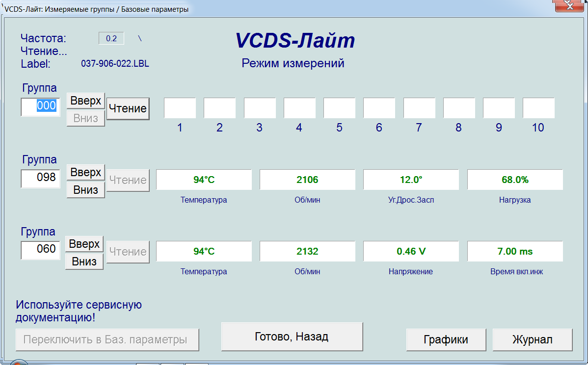The height and width of the screenshot is (365, 588).
Task: Click empty value box number 7
Action: 419,108
